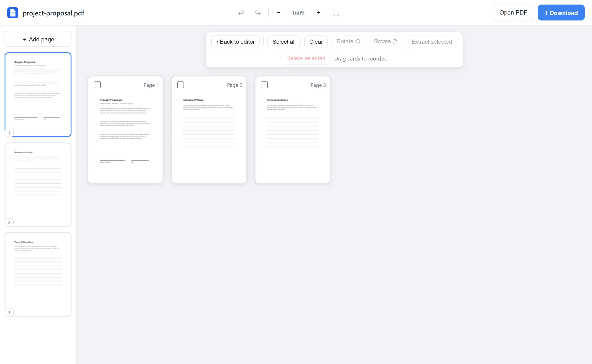The height and width of the screenshot is (364, 592).
Task: Zoom out with the minus button
Action: 278,13
